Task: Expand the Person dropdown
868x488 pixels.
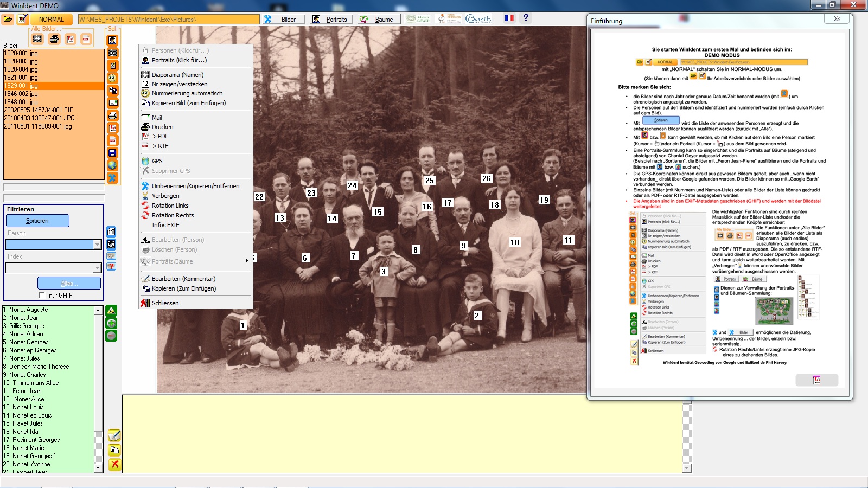Action: pyautogui.click(x=97, y=245)
